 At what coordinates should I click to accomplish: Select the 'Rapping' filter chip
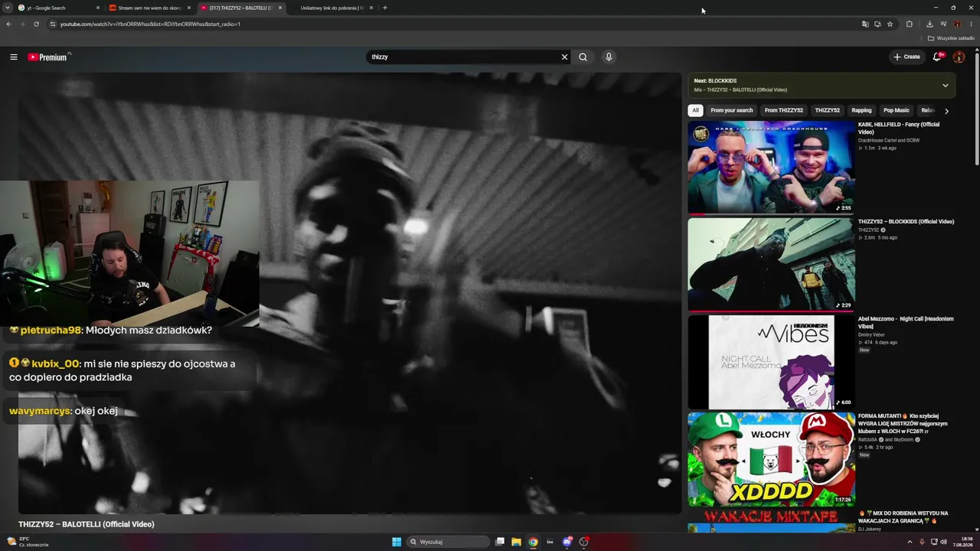861,110
